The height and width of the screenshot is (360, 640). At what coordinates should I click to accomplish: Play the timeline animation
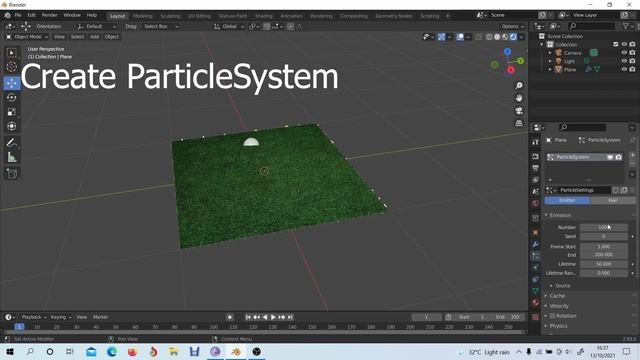coord(273,317)
